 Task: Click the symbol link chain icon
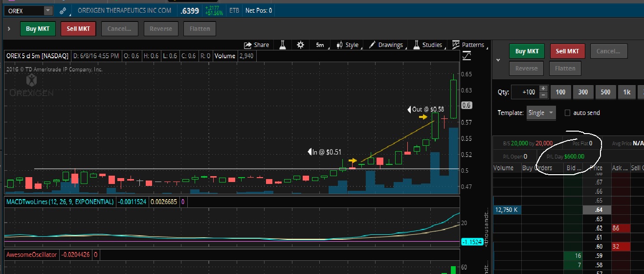[63, 10]
